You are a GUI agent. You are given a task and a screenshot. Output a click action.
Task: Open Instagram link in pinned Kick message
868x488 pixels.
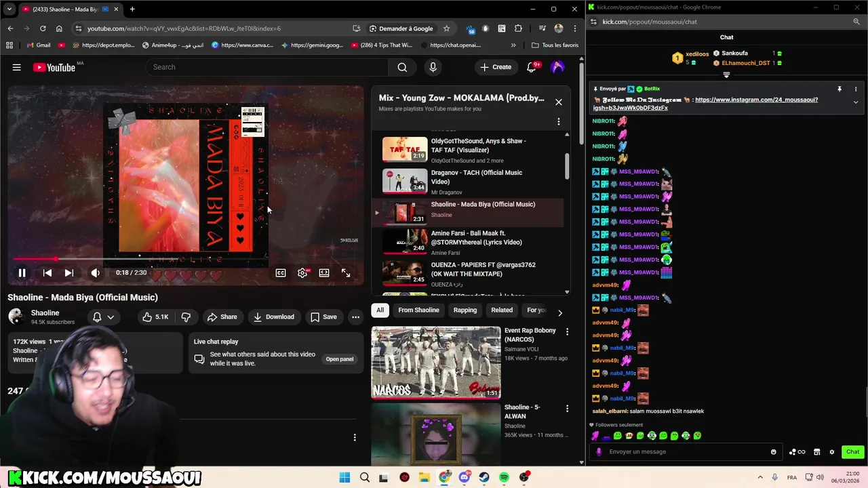[705, 104]
